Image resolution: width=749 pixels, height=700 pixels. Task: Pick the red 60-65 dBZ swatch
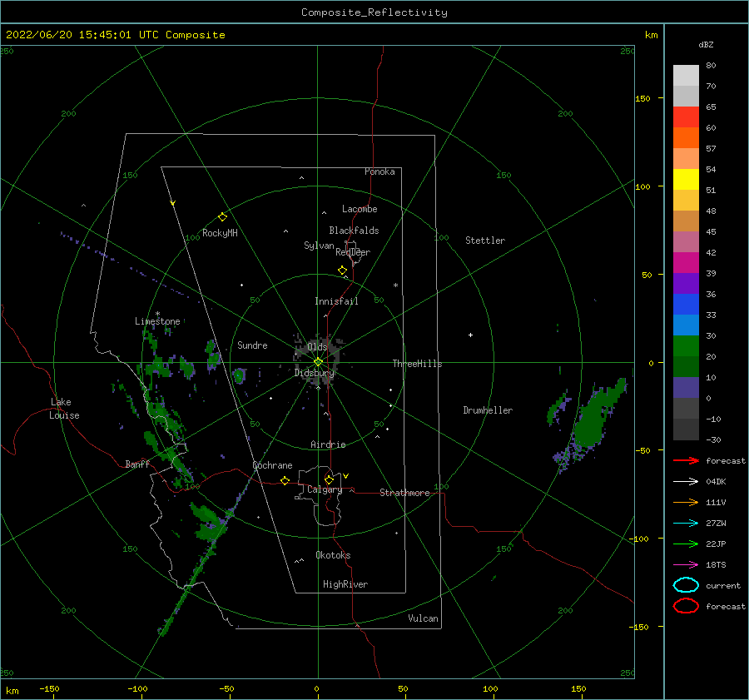click(x=686, y=117)
